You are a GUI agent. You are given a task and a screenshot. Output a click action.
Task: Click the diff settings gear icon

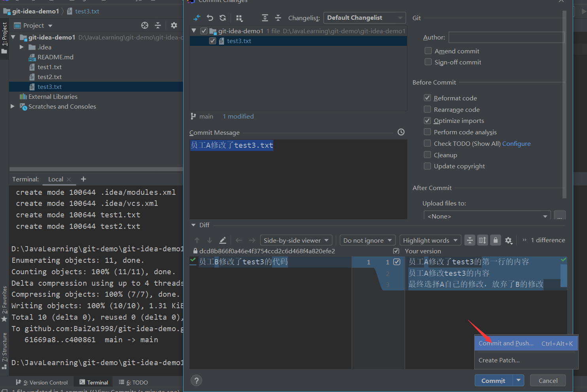pos(509,240)
